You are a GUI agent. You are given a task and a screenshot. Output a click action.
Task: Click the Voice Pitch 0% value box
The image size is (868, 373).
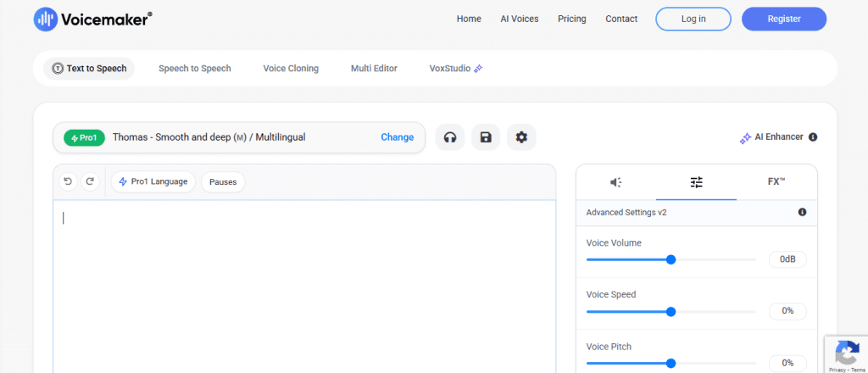(x=787, y=363)
